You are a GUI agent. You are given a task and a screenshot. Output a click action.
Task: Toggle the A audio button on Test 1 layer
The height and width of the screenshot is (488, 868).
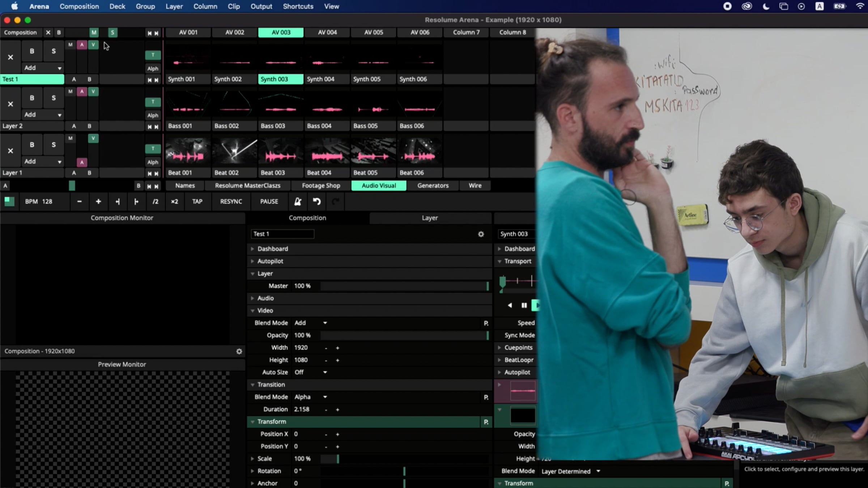click(82, 45)
